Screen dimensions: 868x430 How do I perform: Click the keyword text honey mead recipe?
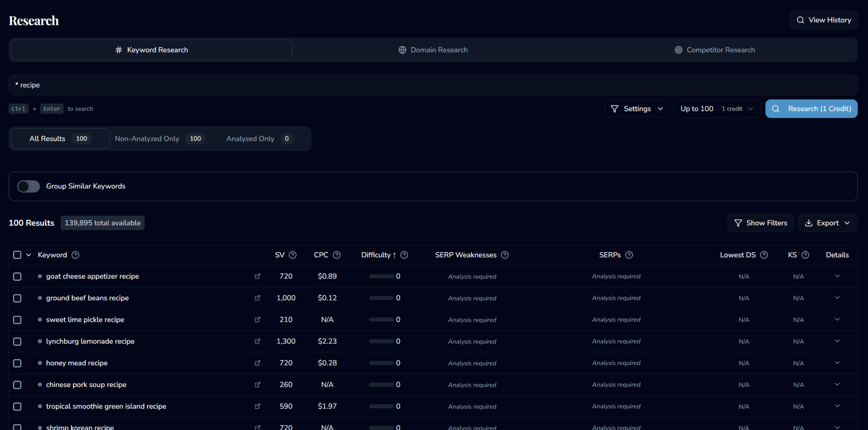(77, 363)
